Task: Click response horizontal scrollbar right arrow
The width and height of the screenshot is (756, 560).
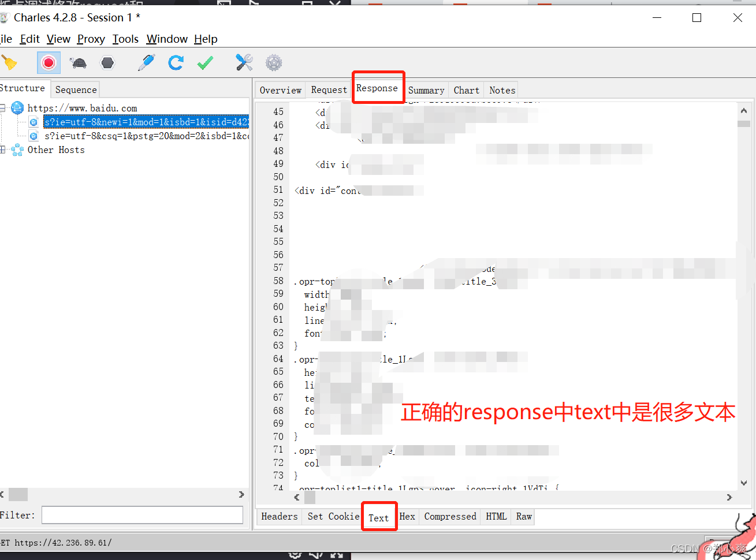Action: (729, 497)
